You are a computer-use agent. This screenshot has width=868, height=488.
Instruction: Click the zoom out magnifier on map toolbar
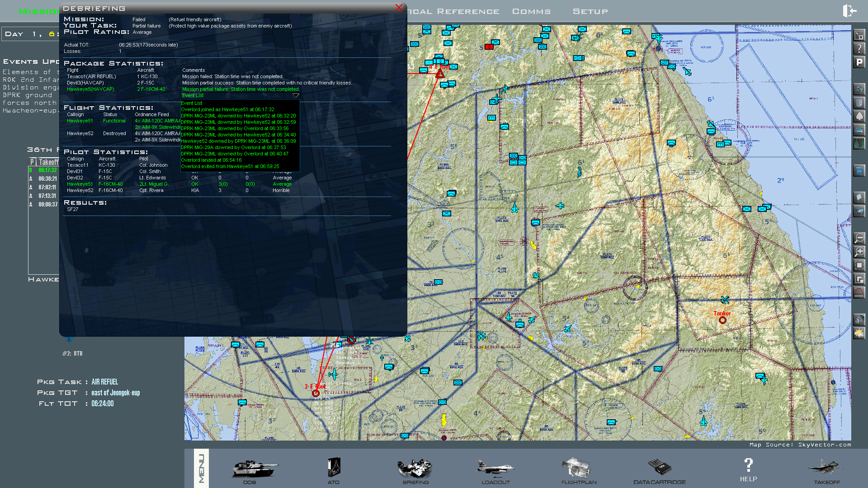(859, 238)
